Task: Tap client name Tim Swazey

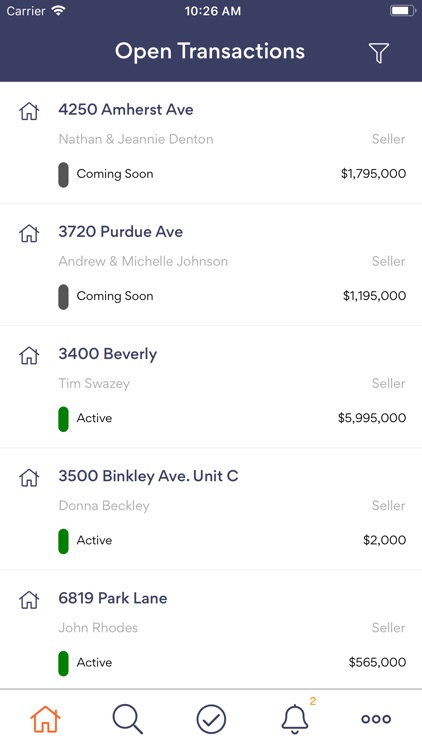Action: (94, 384)
